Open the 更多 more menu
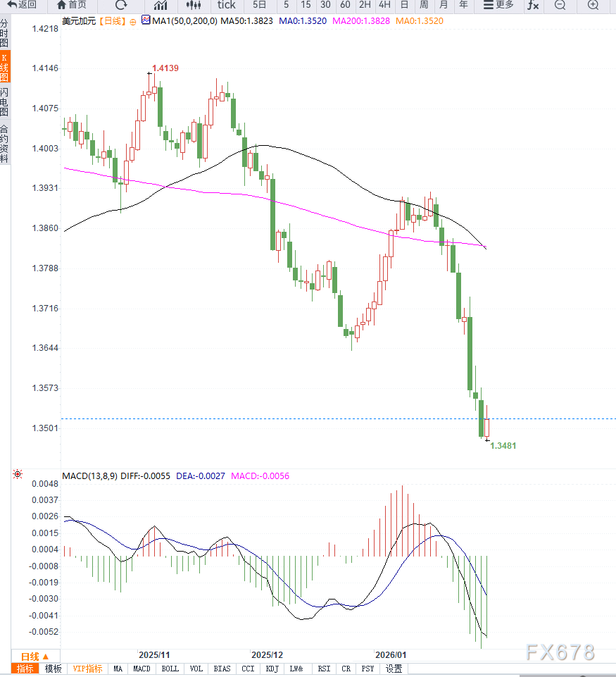 coord(498,5)
